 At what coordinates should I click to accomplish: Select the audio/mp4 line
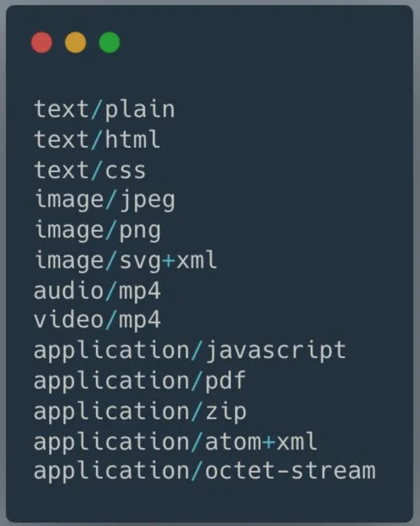pyautogui.click(x=97, y=291)
